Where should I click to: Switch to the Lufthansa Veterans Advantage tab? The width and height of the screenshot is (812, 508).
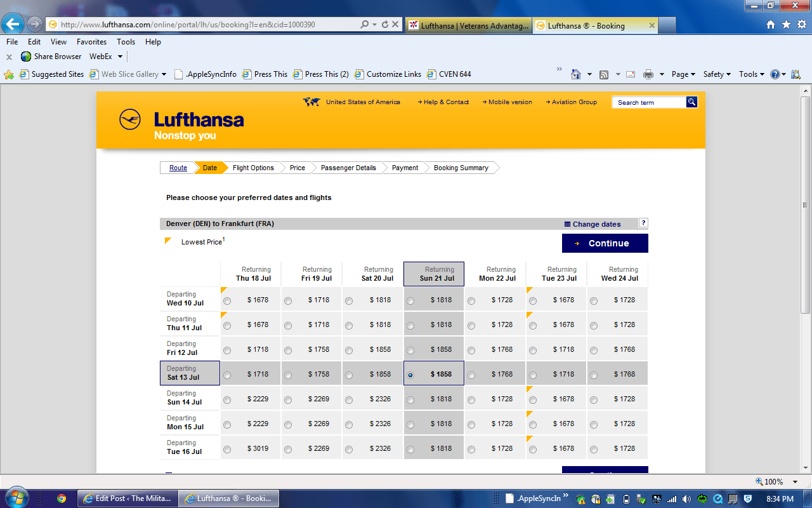click(x=469, y=25)
